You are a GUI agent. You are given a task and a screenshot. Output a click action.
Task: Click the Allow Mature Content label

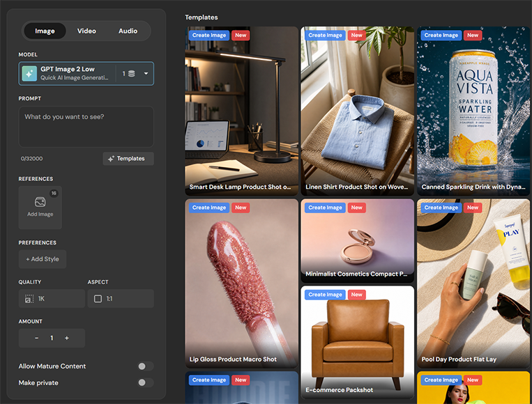[52, 366]
